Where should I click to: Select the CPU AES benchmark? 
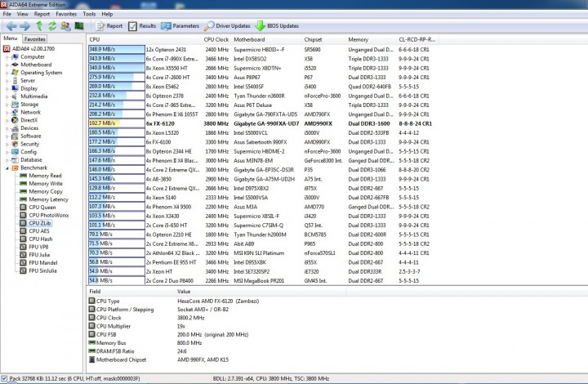(39, 230)
